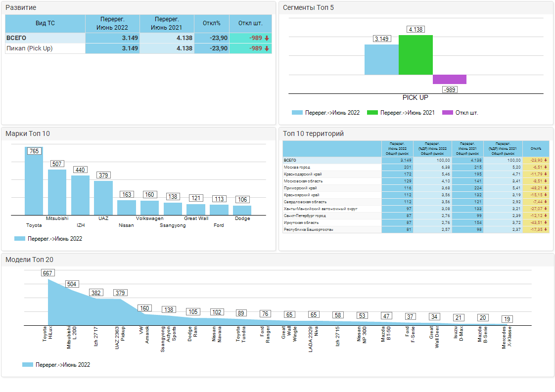Viewport: 555px width, 392px height.
Task: Click the Mitsubishi bar labeled 507
Action: pyautogui.click(x=57, y=192)
